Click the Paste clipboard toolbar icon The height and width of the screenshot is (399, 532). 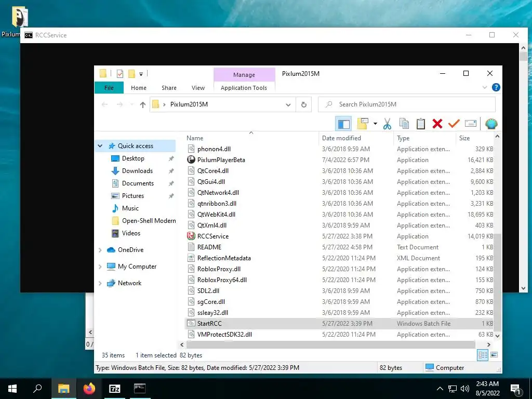[x=420, y=124]
